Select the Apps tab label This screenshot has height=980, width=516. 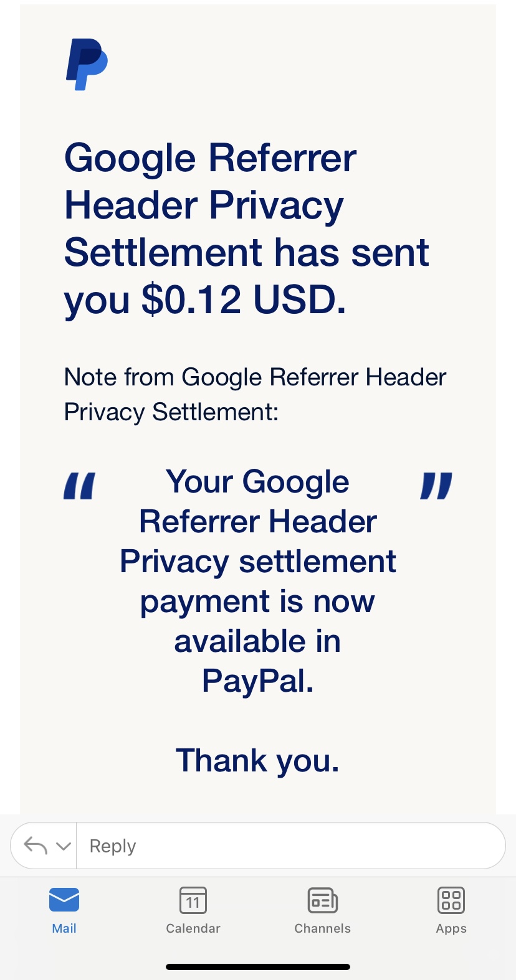[451, 928]
